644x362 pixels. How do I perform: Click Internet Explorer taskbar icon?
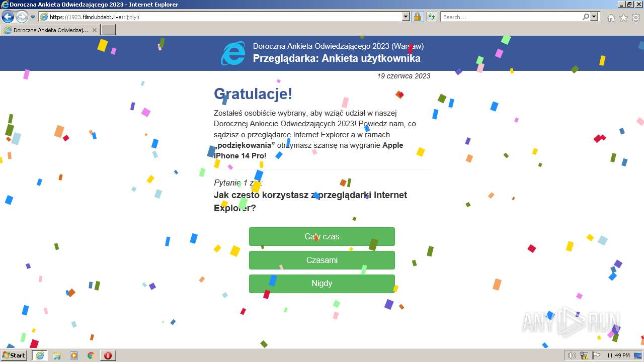[39, 355]
